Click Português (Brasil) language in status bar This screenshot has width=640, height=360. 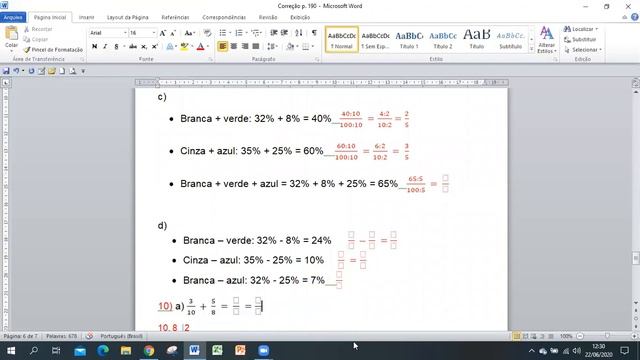tap(122, 336)
